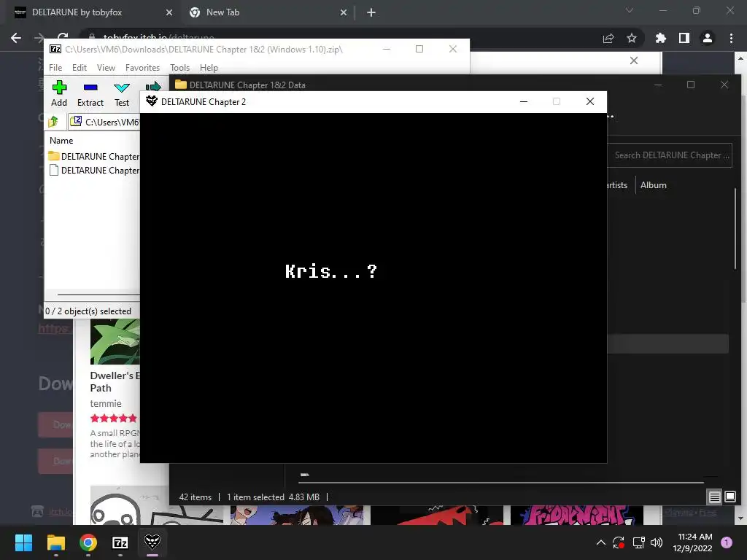Click the Chrome back arrow
Viewport: 747px width, 560px height.
click(x=16, y=38)
